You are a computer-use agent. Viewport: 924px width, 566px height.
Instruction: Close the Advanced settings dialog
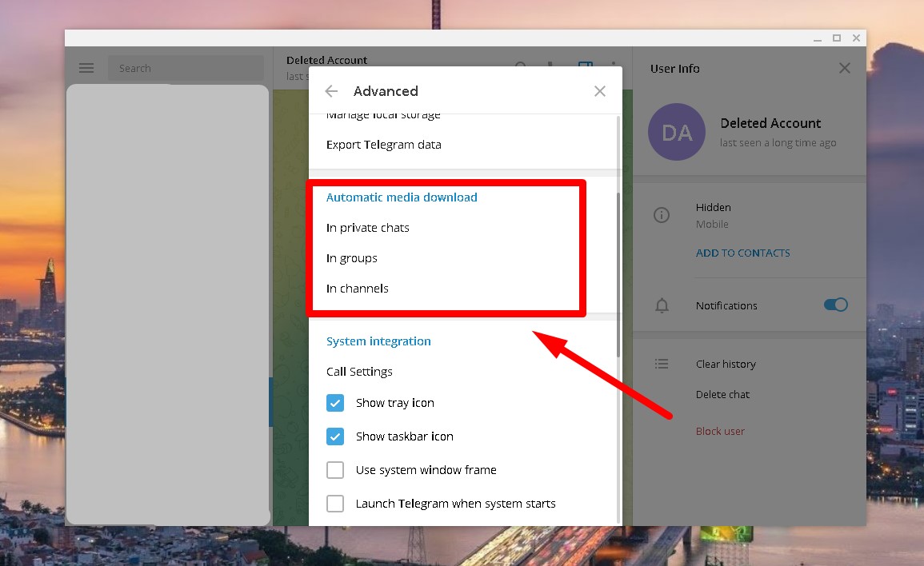coord(600,91)
